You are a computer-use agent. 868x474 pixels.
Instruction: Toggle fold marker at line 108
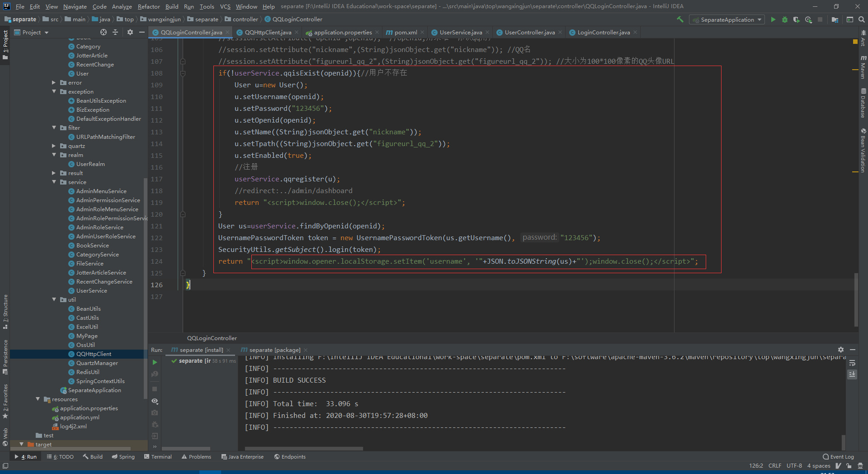183,73
